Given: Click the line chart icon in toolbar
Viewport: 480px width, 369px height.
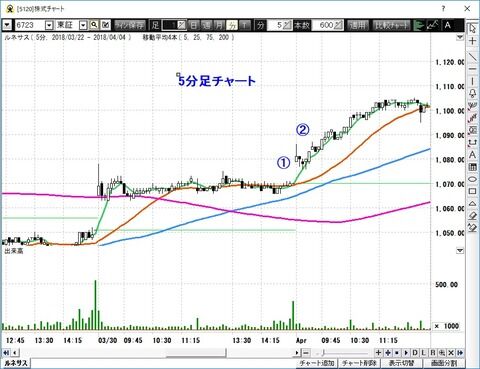Looking at the screenshot, I should [x=433, y=25].
